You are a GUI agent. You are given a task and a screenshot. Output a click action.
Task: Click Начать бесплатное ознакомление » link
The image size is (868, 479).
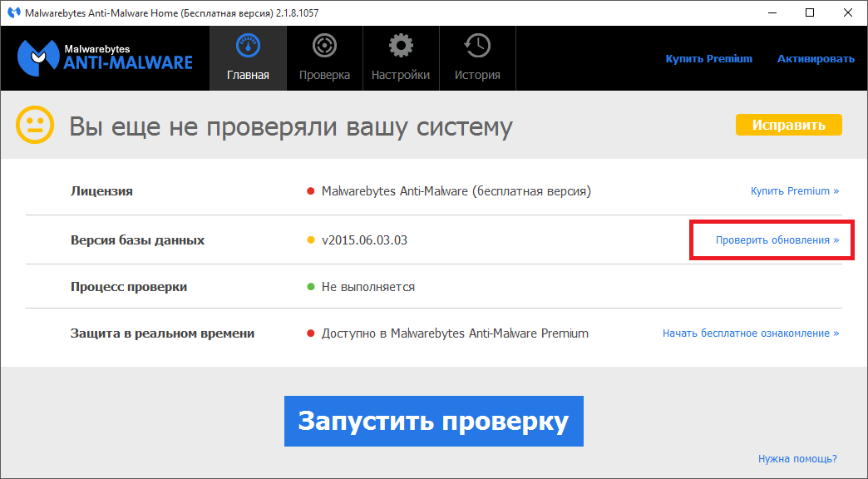751,333
